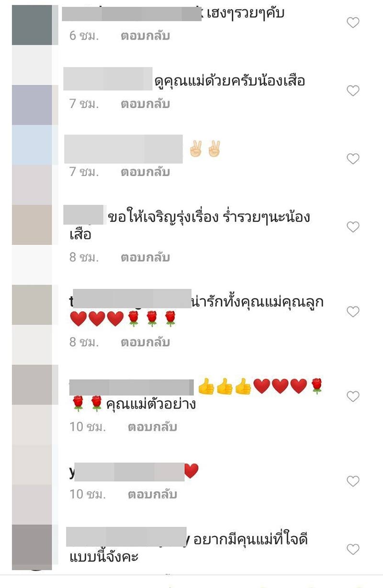Image resolution: width=383 pixels, height=588 pixels.
Task: Open profile picture beside อยากมีคุณแม่ที่ใจดี comment
Action: [x=32, y=547]
